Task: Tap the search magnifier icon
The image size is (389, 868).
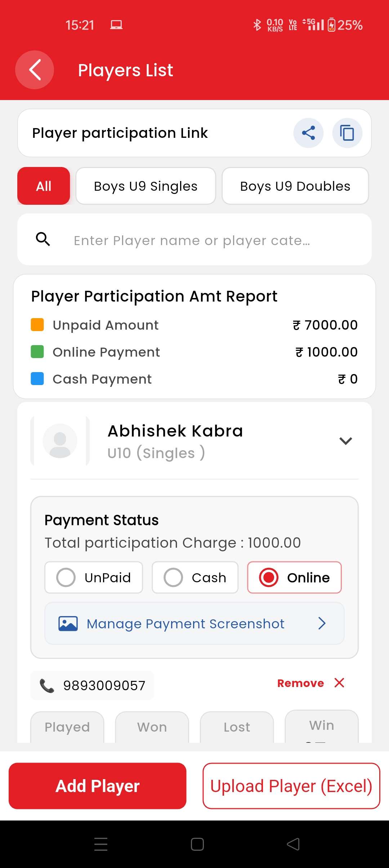Action: (43, 239)
